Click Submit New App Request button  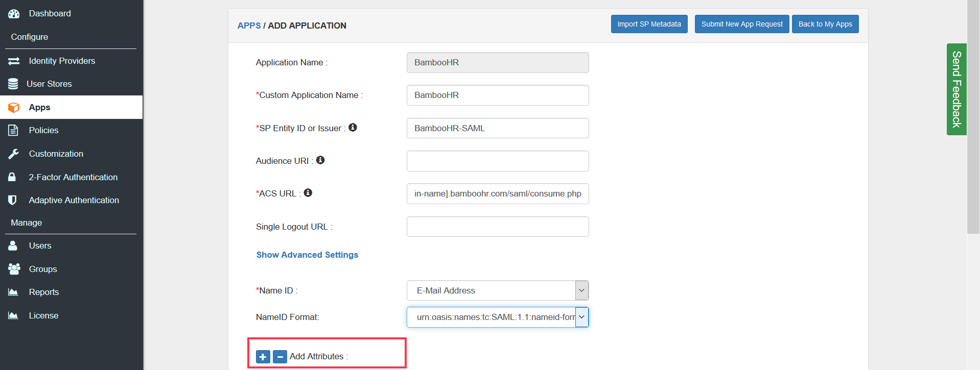pyautogui.click(x=742, y=24)
